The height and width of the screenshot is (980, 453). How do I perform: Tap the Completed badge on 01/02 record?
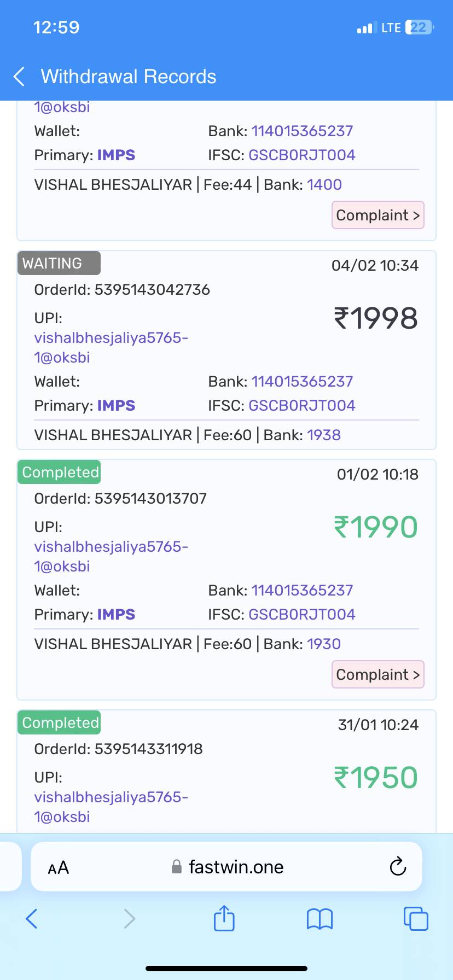(x=60, y=472)
